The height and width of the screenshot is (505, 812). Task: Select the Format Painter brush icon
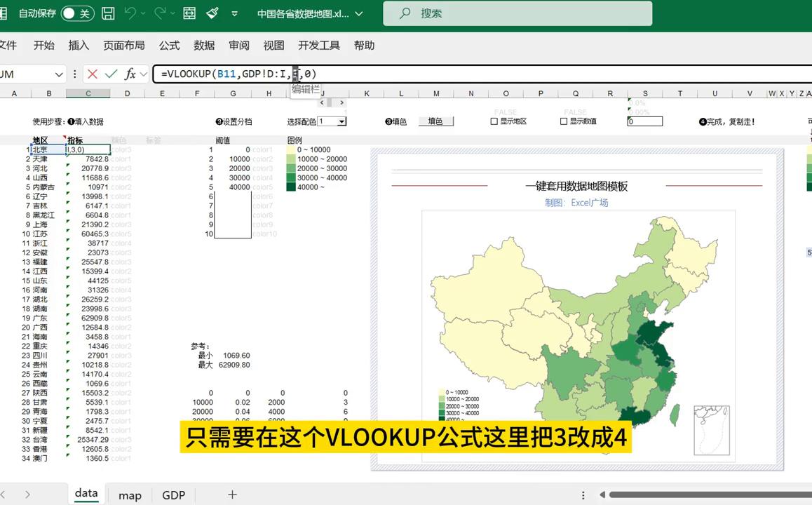[x=212, y=13]
